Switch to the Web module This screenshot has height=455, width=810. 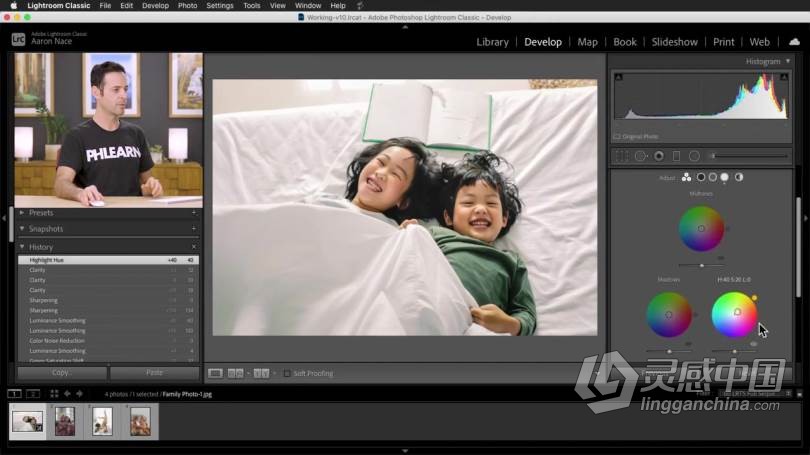759,42
